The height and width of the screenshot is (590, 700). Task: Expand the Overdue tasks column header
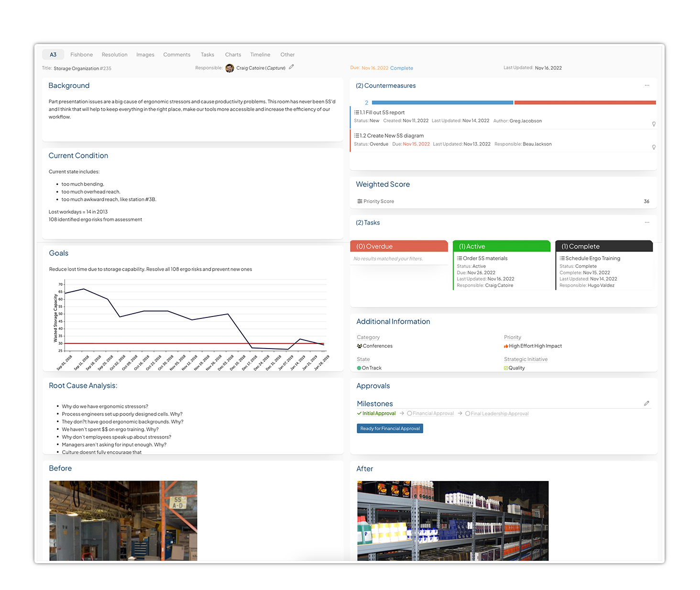[399, 246]
